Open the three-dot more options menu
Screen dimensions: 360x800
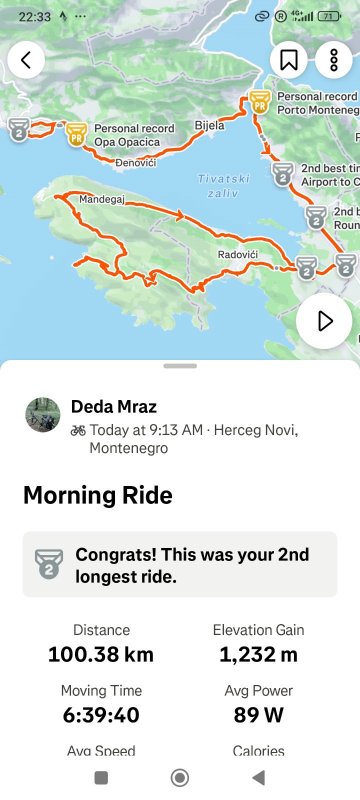point(334,60)
